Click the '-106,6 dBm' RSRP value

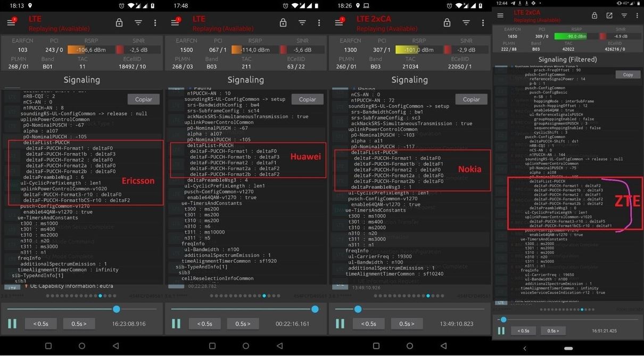[x=91, y=50]
